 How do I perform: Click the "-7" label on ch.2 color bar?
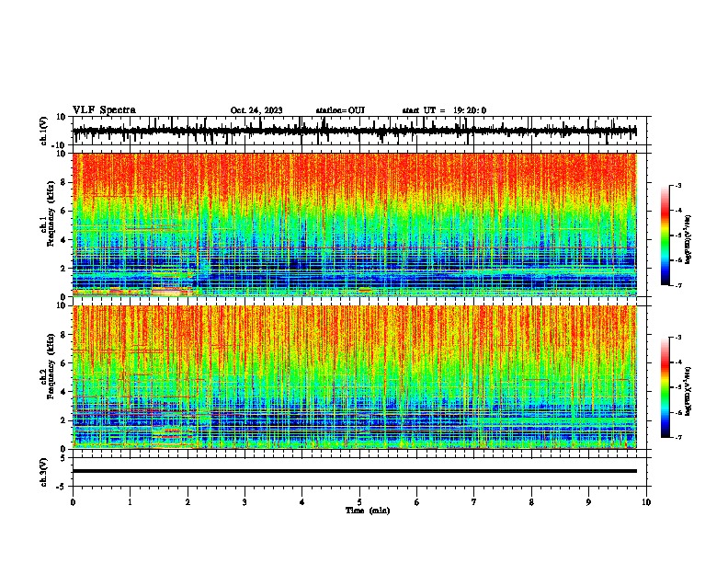pos(678,437)
